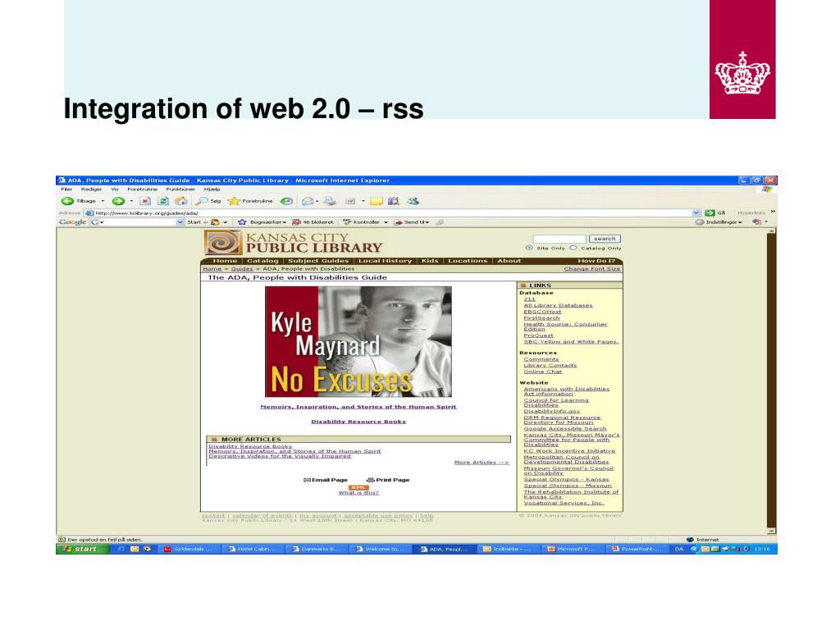Click the Change Font Size link
The width and height of the screenshot is (840, 630).
[x=592, y=269]
